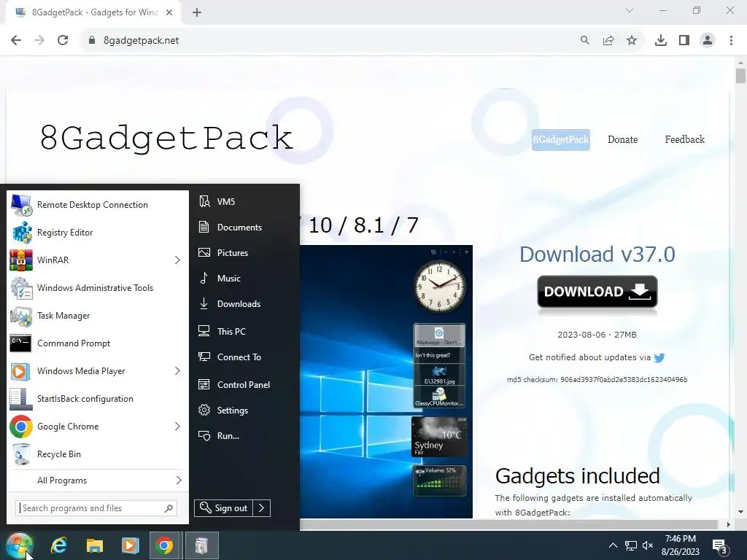
Task: Click the page vertical scrollbar thumb
Action: (x=740, y=76)
